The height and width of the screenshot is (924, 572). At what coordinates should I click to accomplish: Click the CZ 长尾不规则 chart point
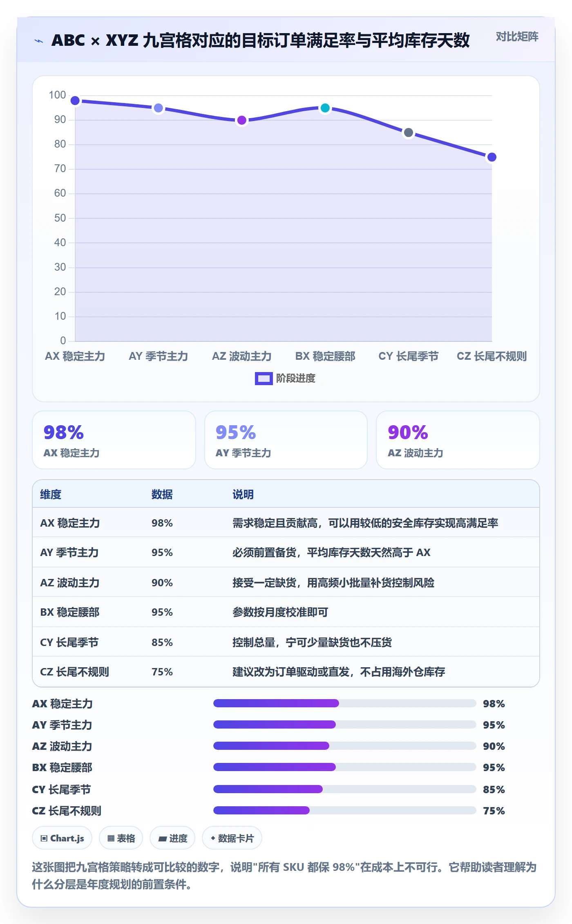tap(492, 157)
